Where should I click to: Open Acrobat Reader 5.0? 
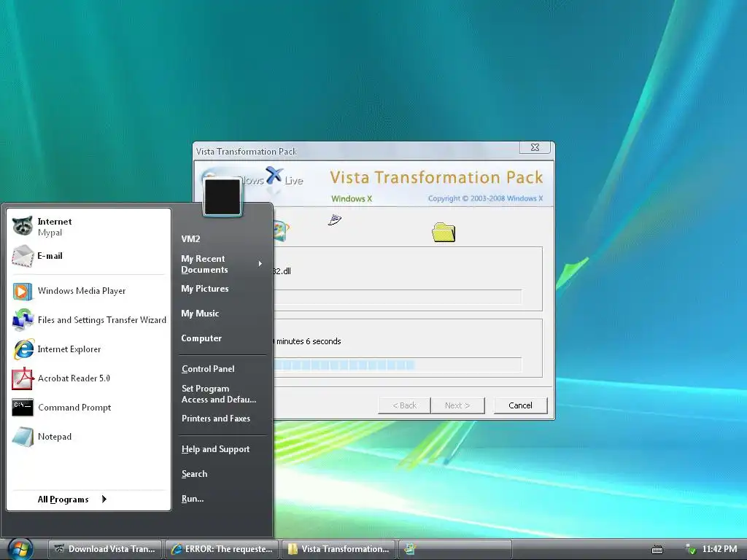(88, 378)
